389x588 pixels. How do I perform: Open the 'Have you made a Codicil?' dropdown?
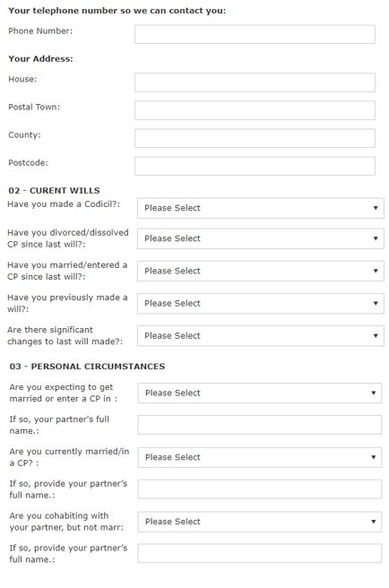(x=260, y=208)
